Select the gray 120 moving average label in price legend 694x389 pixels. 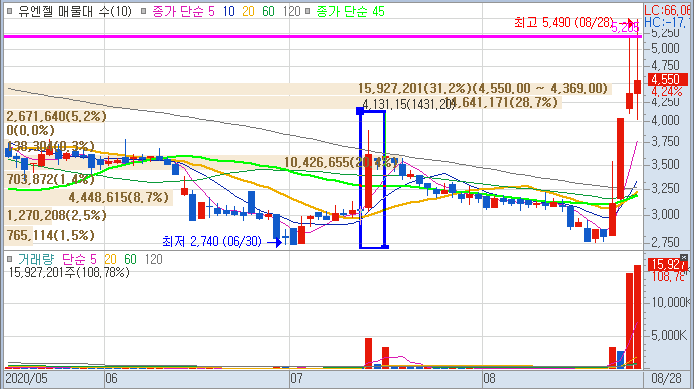click(291, 12)
